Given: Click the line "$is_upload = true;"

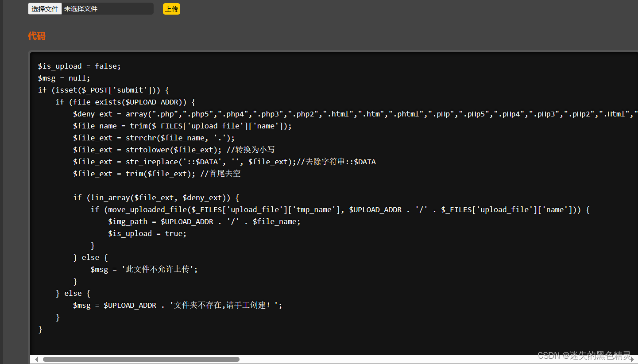Looking at the screenshot, I should tap(147, 233).
